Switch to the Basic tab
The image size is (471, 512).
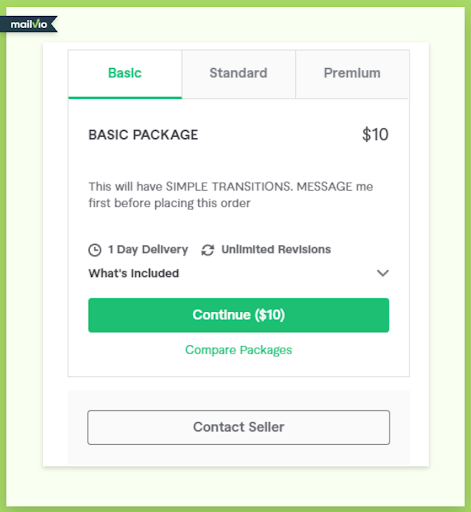(x=125, y=74)
